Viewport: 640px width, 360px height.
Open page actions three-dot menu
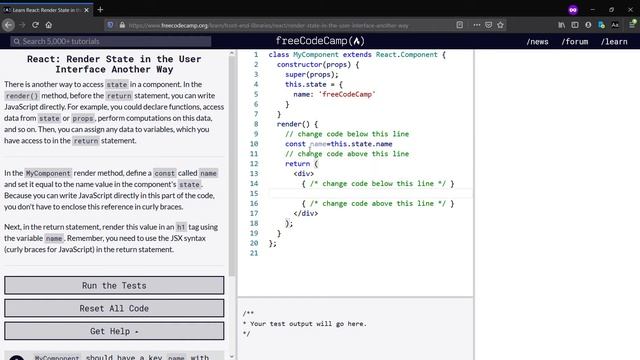point(476,25)
